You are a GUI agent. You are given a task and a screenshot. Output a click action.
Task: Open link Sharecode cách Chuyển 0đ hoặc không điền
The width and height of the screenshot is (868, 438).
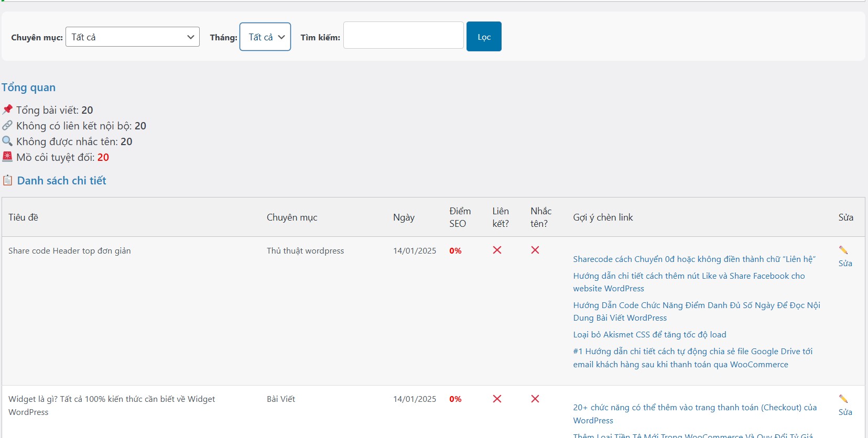(x=694, y=259)
